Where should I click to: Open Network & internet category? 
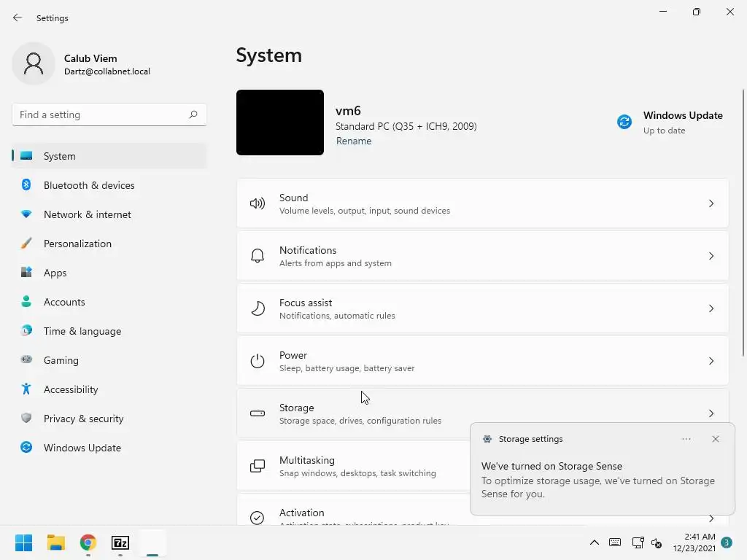pos(109,214)
